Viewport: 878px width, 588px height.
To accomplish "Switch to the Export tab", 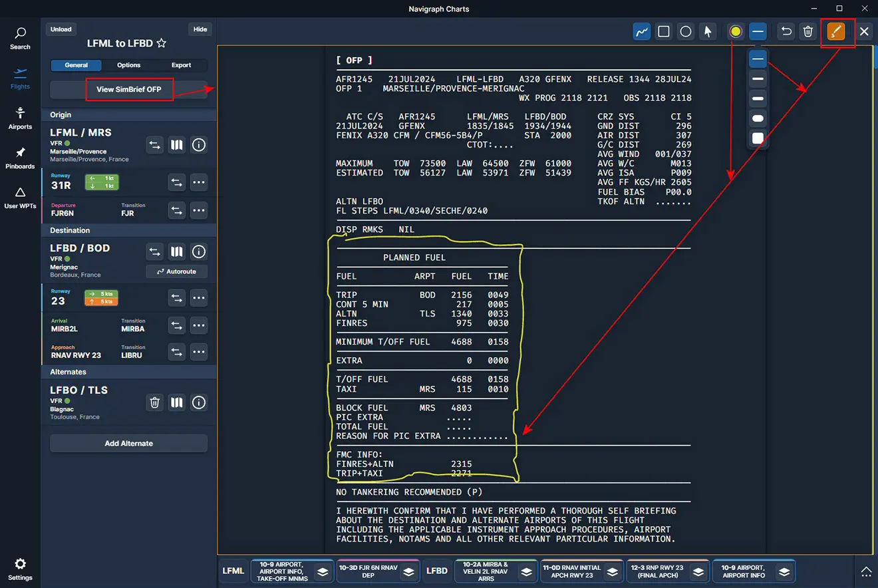I will pyautogui.click(x=181, y=65).
